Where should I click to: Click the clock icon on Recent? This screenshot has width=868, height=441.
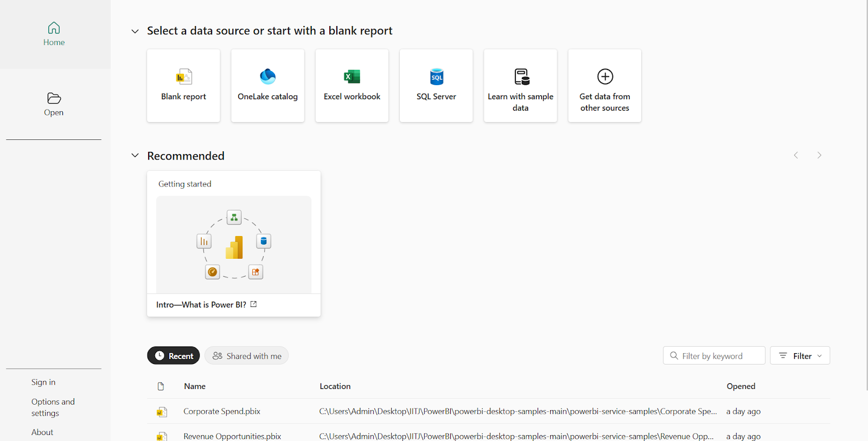[159, 356]
